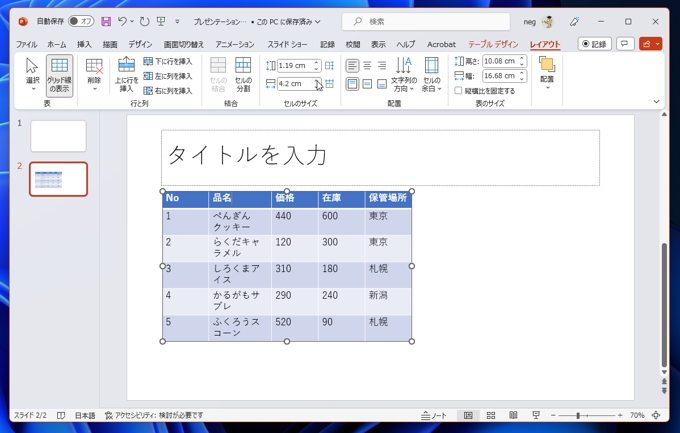The width and height of the screenshot is (680, 433).
Task: Center text vertically icon
Action: [x=367, y=84]
